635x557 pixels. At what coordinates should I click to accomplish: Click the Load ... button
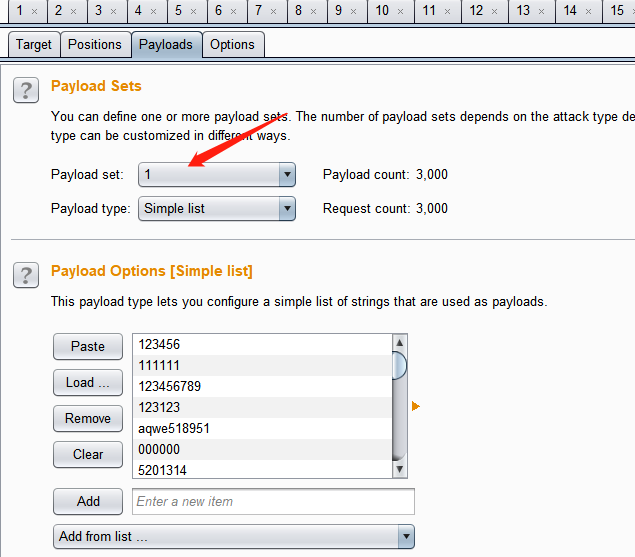88,383
